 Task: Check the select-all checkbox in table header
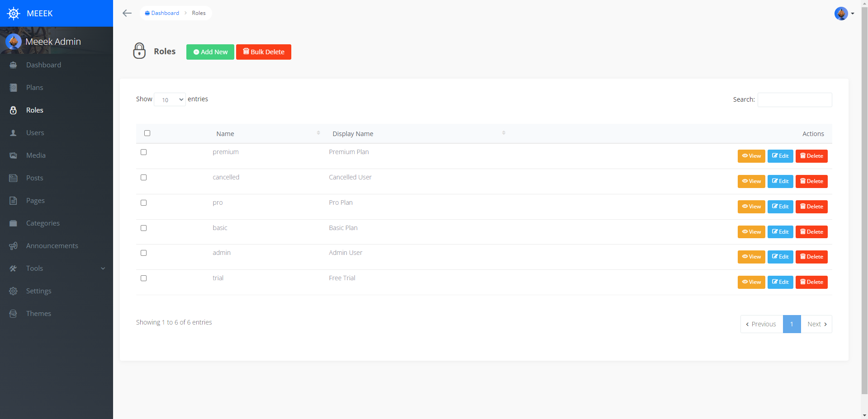coord(147,133)
